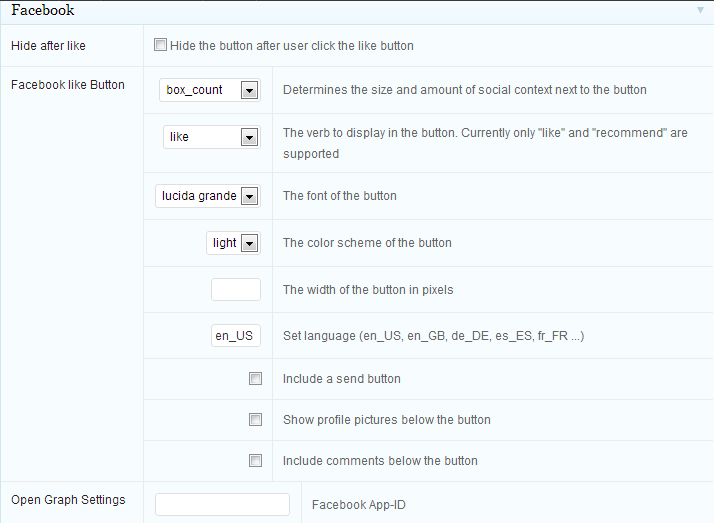Click the Open Graph Settings label
Image resolution: width=714 pixels, height=523 pixels.
[x=68, y=500]
